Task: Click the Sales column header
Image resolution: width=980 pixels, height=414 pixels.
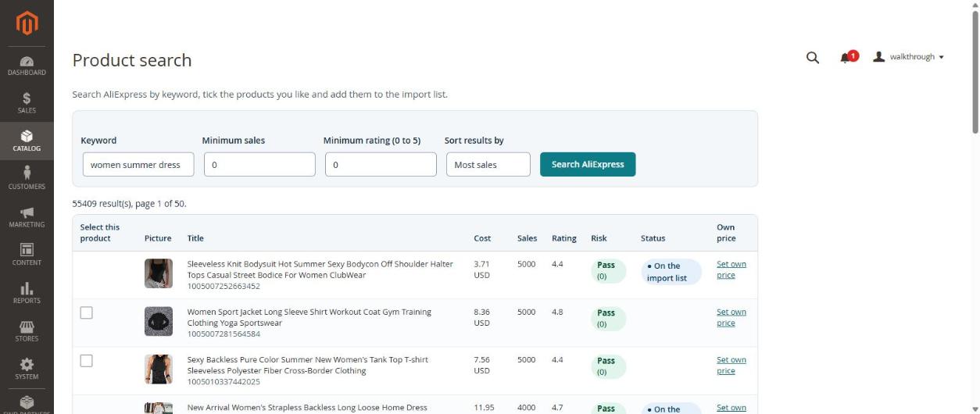Action: click(x=527, y=238)
